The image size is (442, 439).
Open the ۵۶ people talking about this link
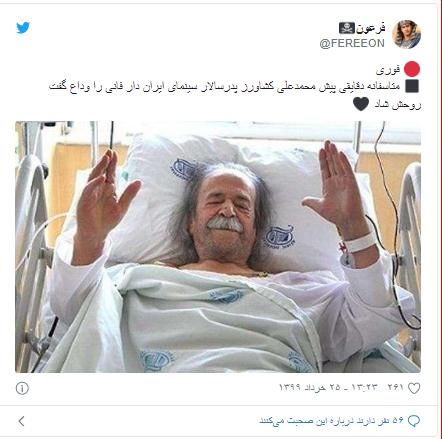coord(331,421)
